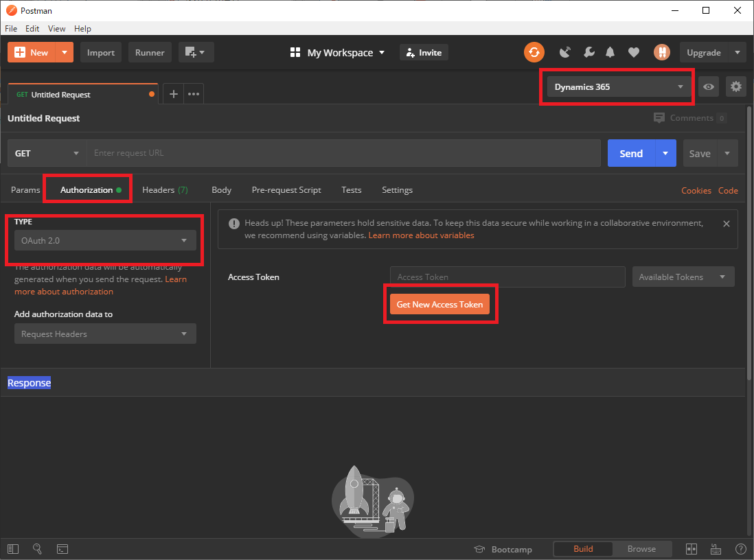The height and width of the screenshot is (560, 754).
Task: Click the New button
Action: tap(32, 52)
